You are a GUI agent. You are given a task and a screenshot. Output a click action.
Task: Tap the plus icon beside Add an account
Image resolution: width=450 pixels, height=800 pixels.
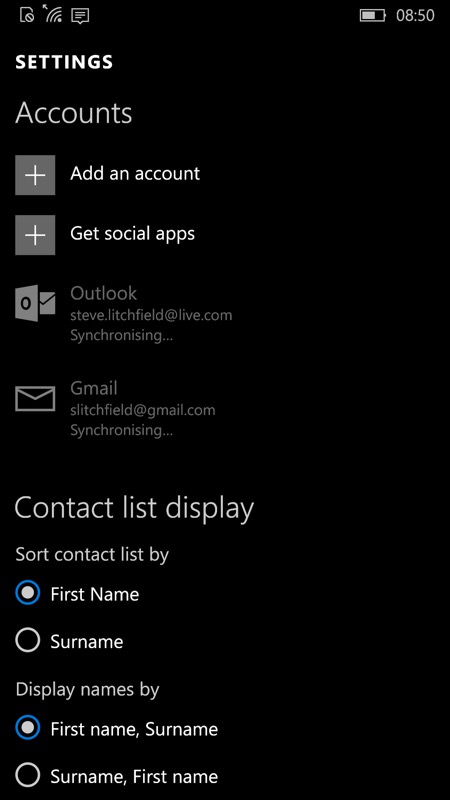tap(35, 175)
